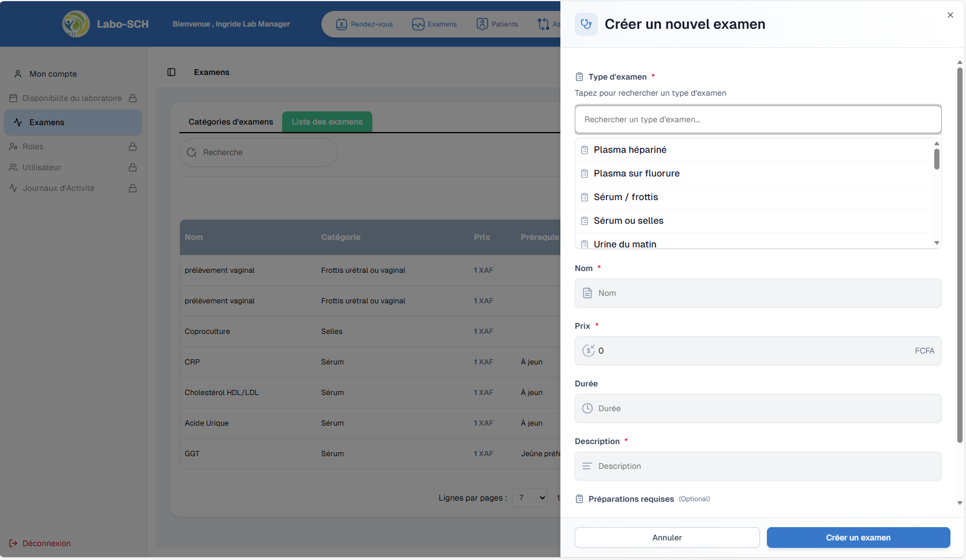Screen dimensions: 966x560
Task: Open Patients in the top navigation
Action: 497,24
